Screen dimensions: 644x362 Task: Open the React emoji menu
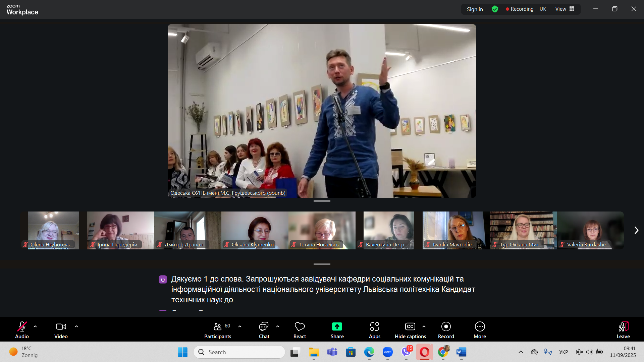tap(300, 330)
